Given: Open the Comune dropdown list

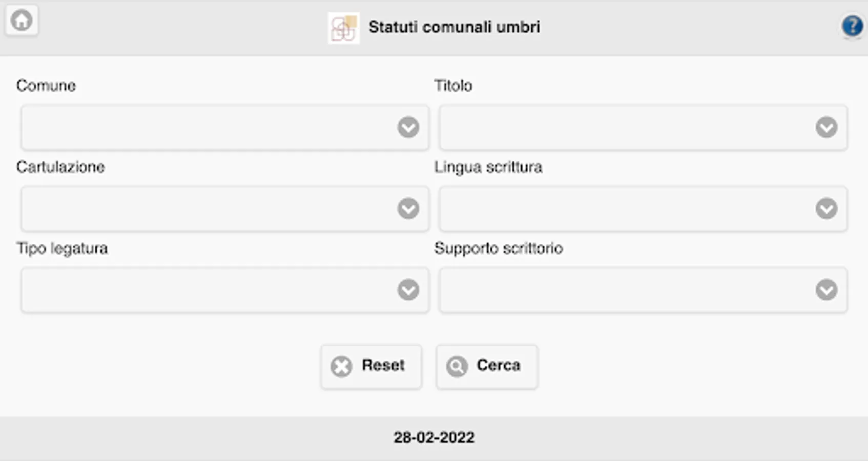Looking at the screenshot, I should [x=224, y=128].
